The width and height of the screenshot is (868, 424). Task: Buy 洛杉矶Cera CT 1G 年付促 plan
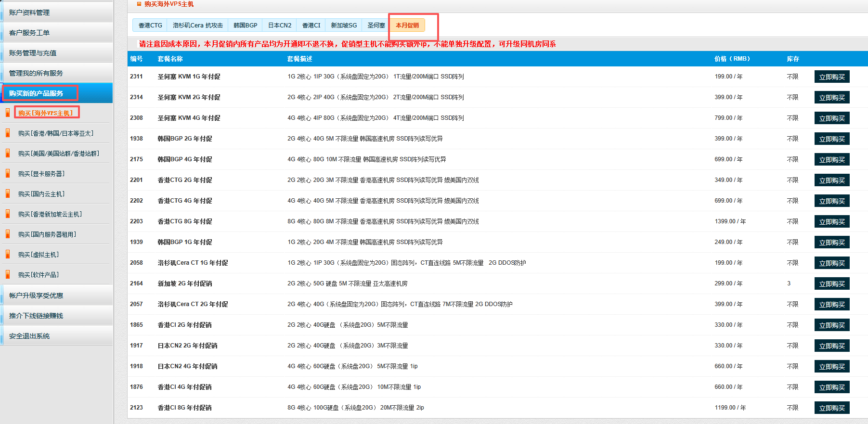(x=832, y=263)
